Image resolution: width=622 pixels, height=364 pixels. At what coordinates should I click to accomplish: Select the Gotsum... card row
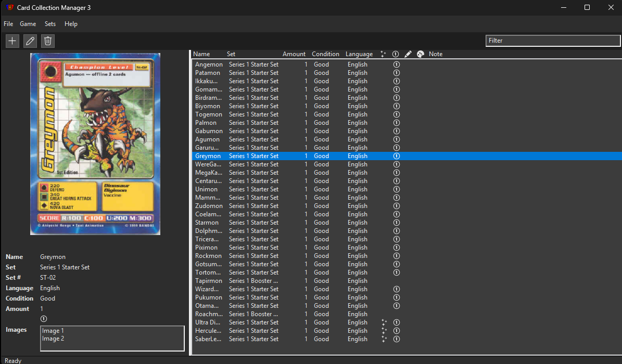(x=407, y=264)
